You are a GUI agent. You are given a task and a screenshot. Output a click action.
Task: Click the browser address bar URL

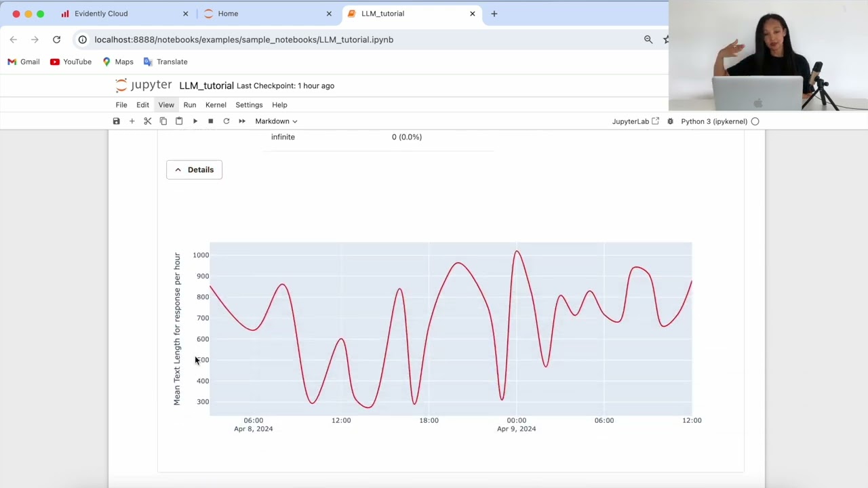[243, 39]
